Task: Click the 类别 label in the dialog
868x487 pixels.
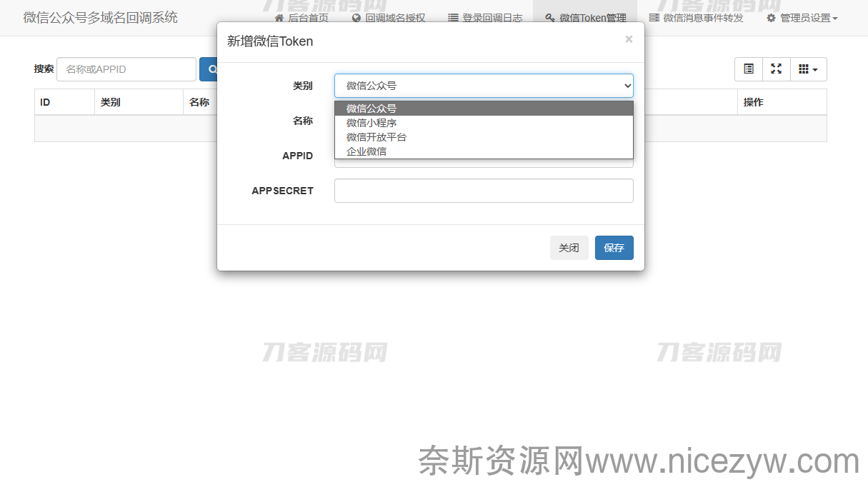Action: [303, 86]
